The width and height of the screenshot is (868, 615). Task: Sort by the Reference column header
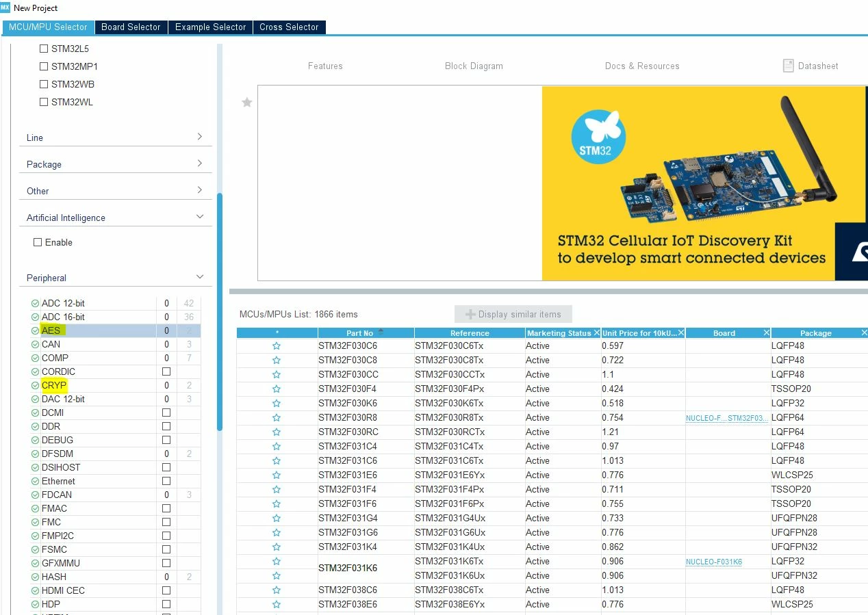(x=470, y=332)
